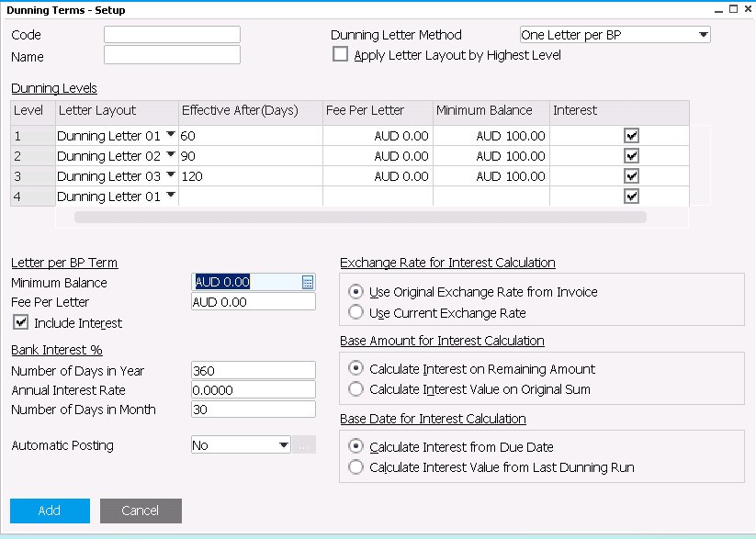Screen dimensions: 756x539
Task: Toggle Interest checkbox for dunning level 1
Action: coord(631,136)
